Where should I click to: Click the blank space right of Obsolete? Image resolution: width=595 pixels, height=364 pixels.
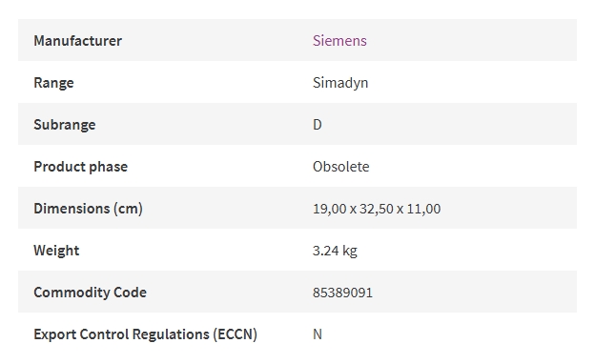pos(473,166)
